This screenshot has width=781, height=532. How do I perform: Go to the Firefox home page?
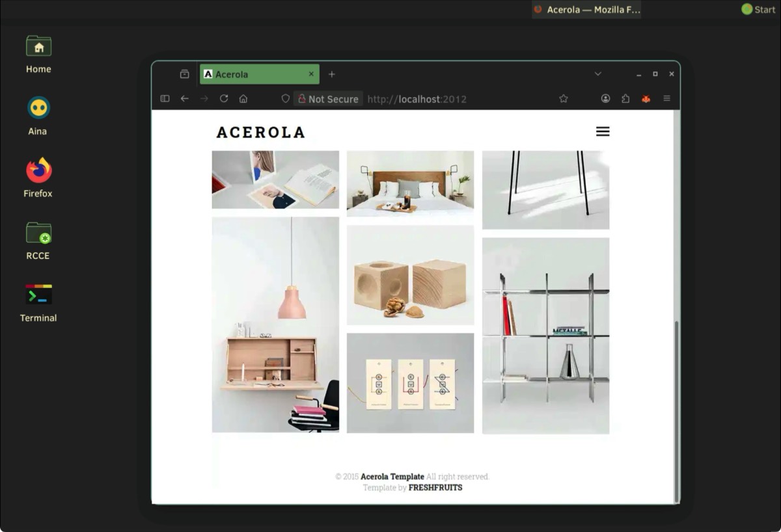pyautogui.click(x=243, y=99)
